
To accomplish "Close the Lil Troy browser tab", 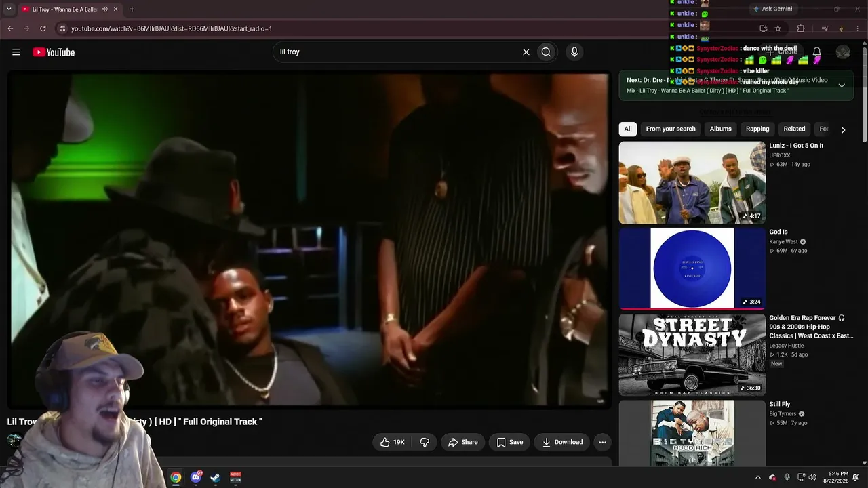I will point(116,9).
